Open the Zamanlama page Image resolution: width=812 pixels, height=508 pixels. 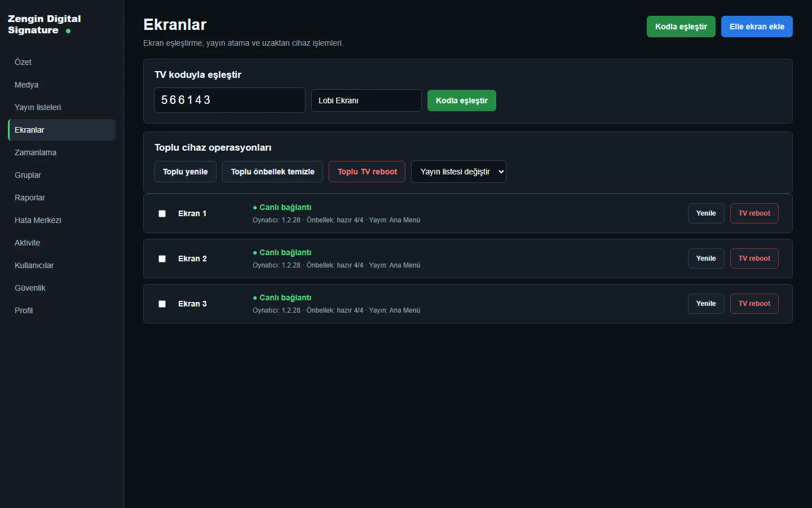click(x=61, y=152)
